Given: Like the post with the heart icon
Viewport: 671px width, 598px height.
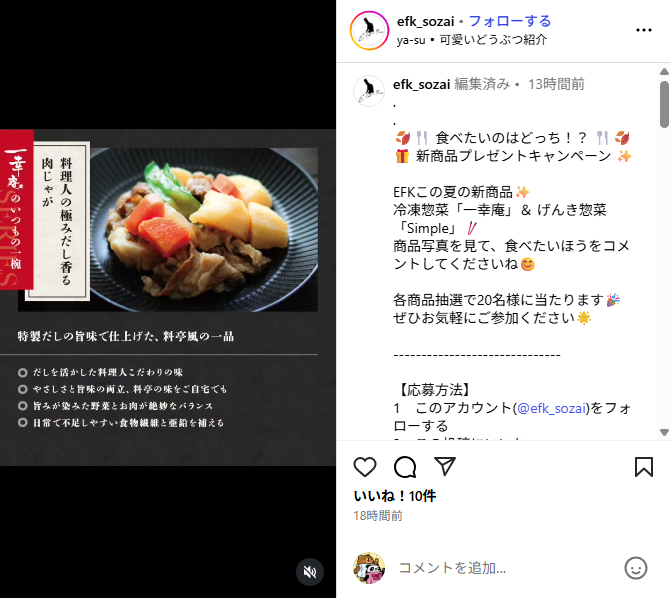Looking at the screenshot, I should (365, 467).
